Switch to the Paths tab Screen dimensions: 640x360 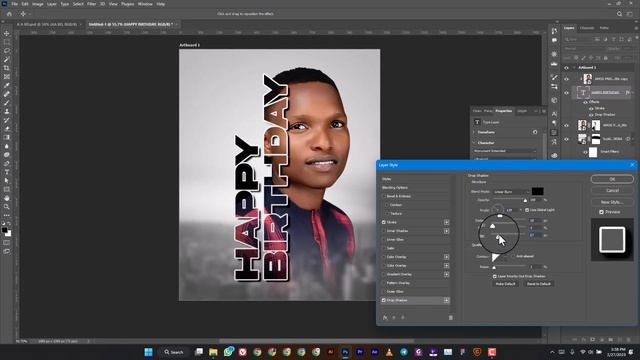604,28
